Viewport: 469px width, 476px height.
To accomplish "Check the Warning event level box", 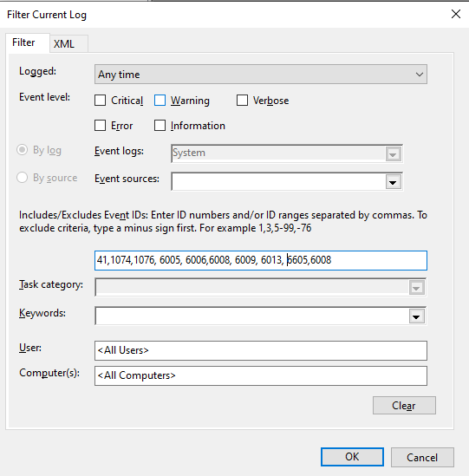I will tap(160, 101).
